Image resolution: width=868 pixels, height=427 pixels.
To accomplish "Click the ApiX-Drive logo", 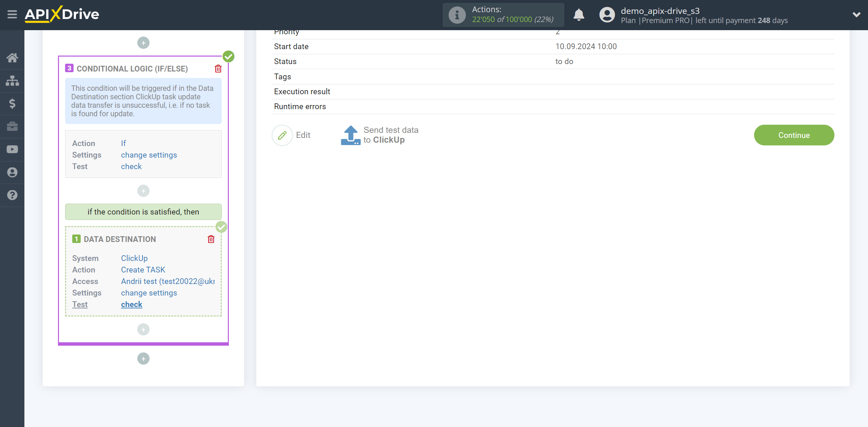I will point(62,14).
